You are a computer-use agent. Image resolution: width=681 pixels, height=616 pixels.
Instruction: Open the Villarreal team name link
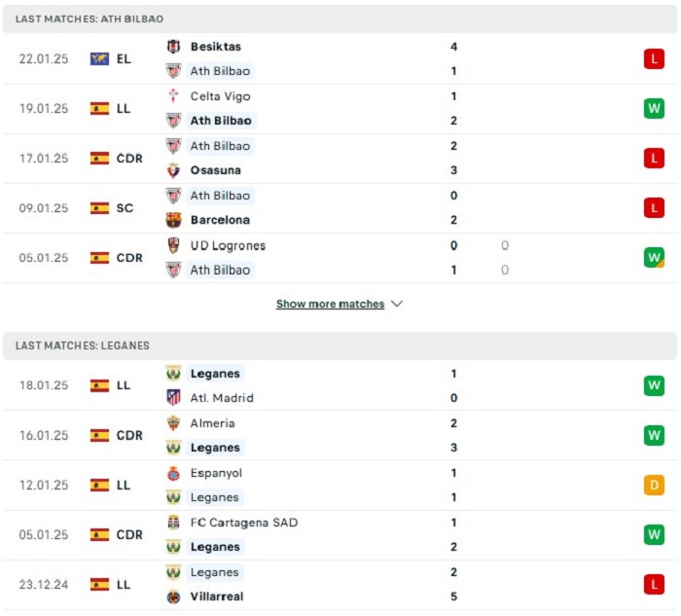click(x=217, y=597)
